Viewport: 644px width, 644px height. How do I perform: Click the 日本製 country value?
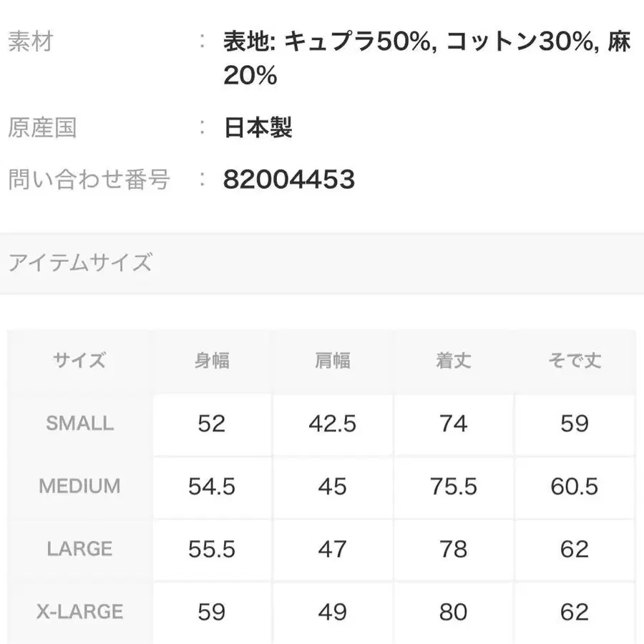pos(258,127)
